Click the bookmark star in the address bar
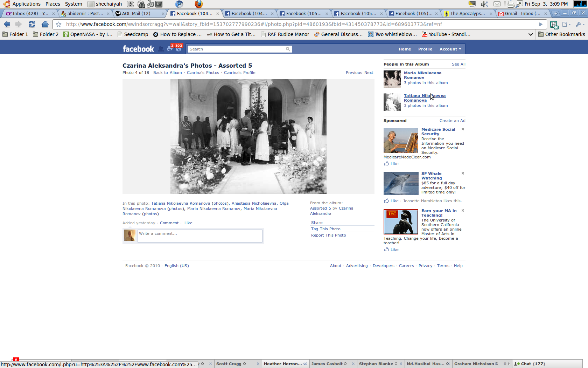Viewport: 588px width, 368px height. (59, 24)
